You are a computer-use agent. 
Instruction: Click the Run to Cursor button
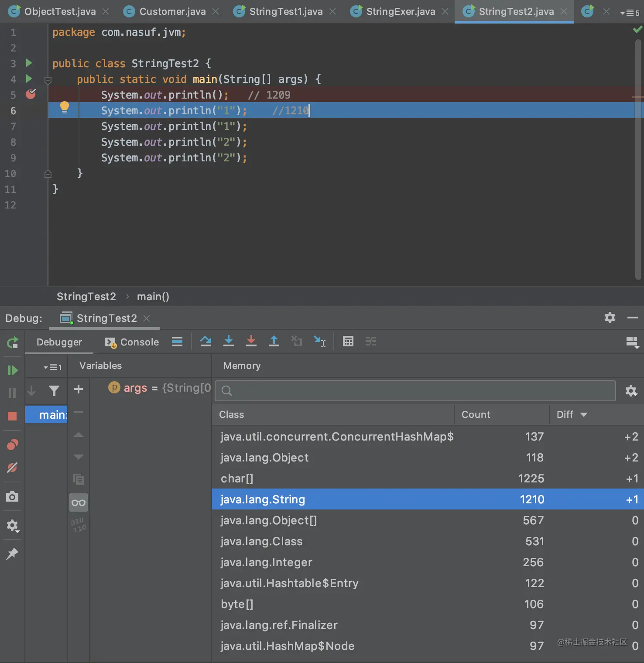coord(320,342)
